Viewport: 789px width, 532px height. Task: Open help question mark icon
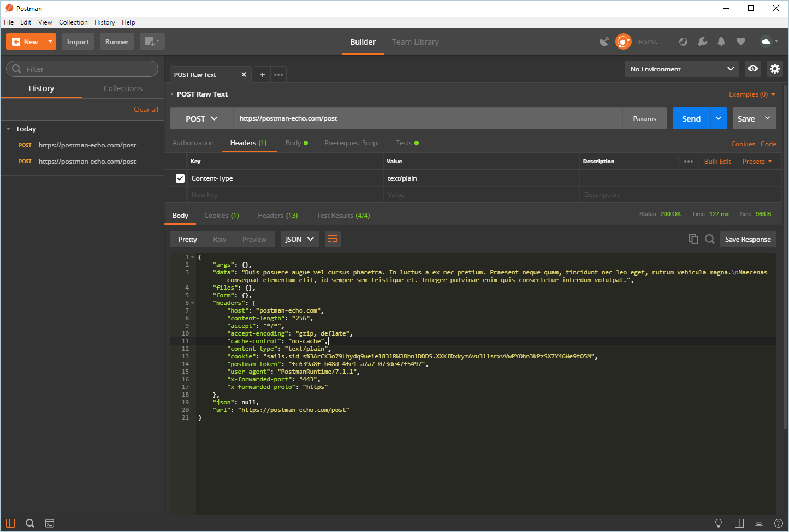coord(779,523)
